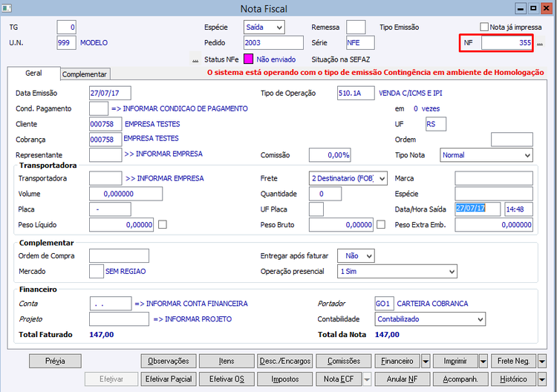The image size is (557, 392).
Task: Click the Portador field showing GO1
Action: point(384,304)
